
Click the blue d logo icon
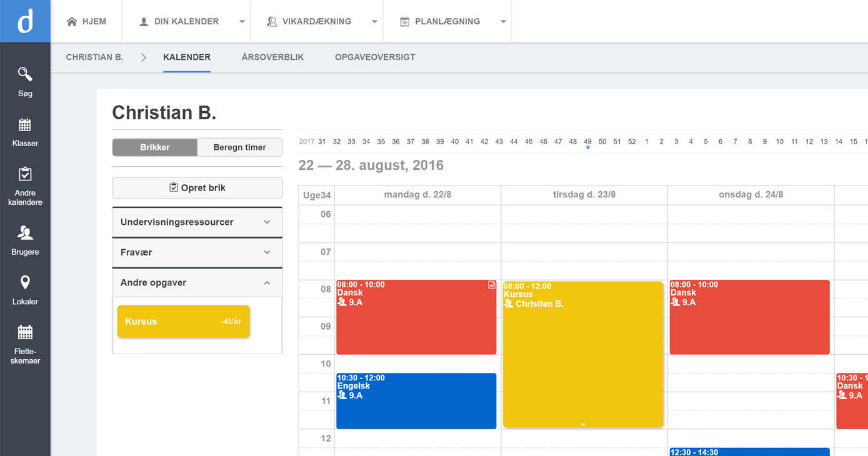coord(25,21)
